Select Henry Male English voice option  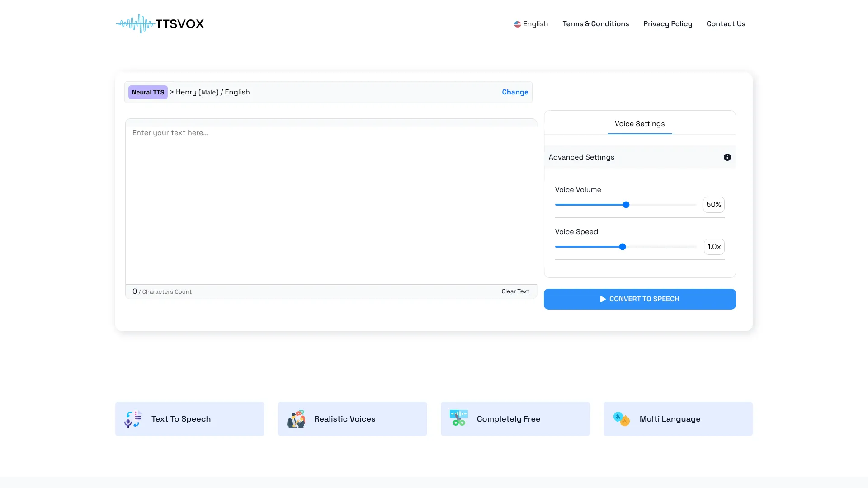[x=212, y=92]
